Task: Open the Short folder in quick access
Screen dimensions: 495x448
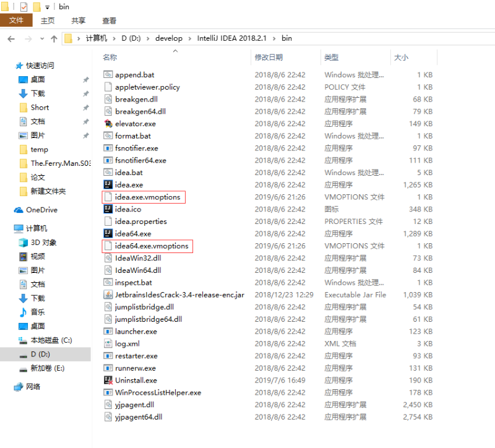Action: tap(40, 107)
